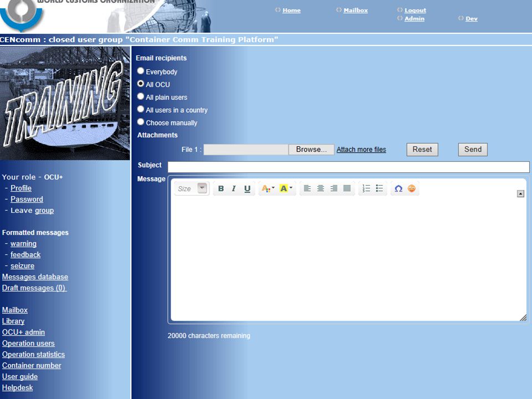Collapse the editor toolbar arrow
This screenshot has height=399, width=532.
coord(520,194)
